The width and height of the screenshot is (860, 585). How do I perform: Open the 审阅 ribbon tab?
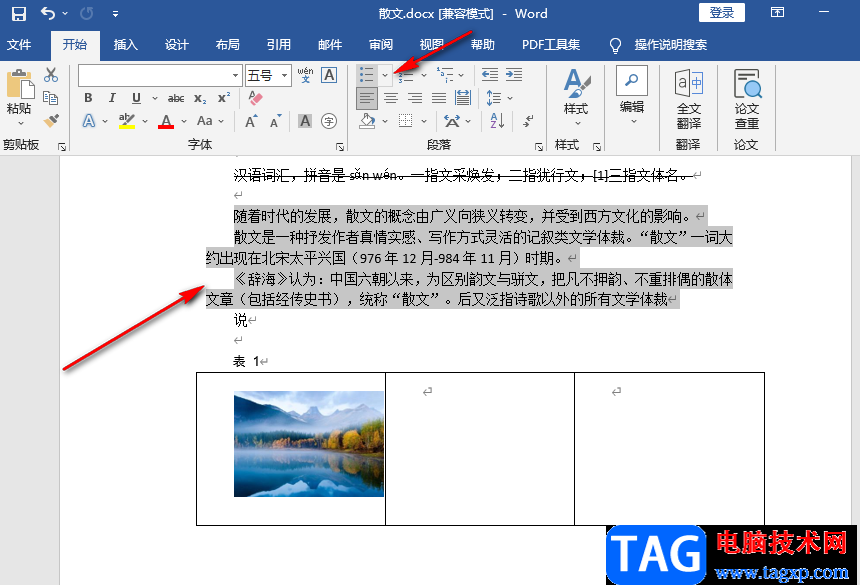click(381, 45)
